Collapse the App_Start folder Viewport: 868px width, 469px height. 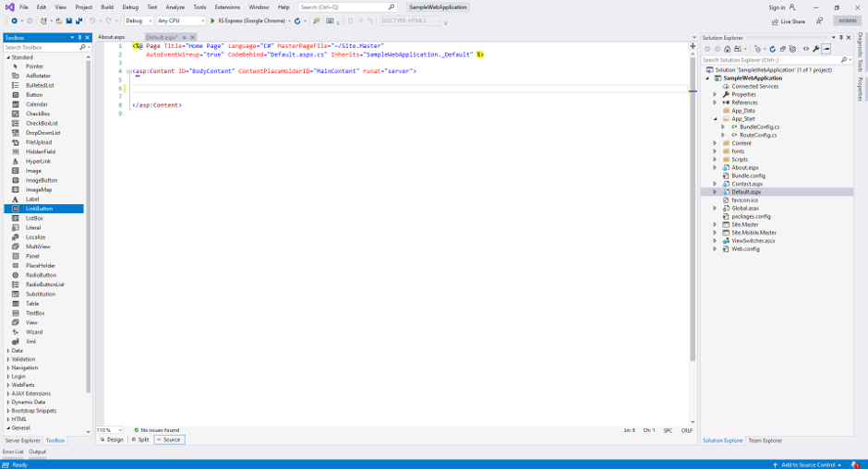pos(715,119)
